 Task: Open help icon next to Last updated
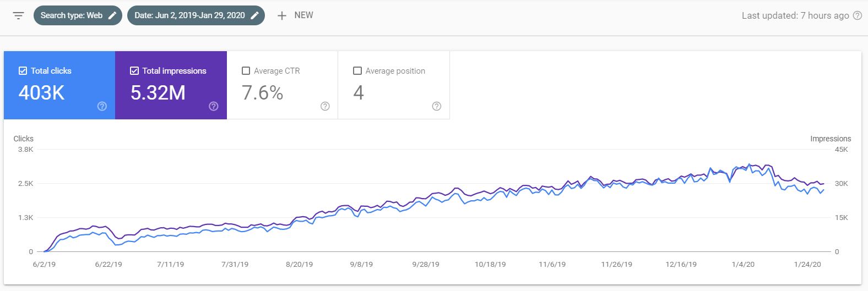(858, 16)
